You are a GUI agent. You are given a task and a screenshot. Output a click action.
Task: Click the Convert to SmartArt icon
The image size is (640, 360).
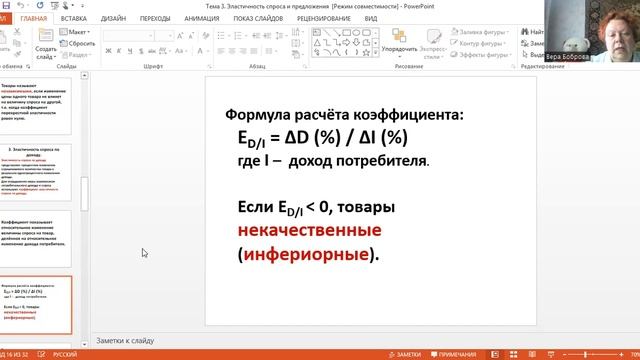click(297, 54)
